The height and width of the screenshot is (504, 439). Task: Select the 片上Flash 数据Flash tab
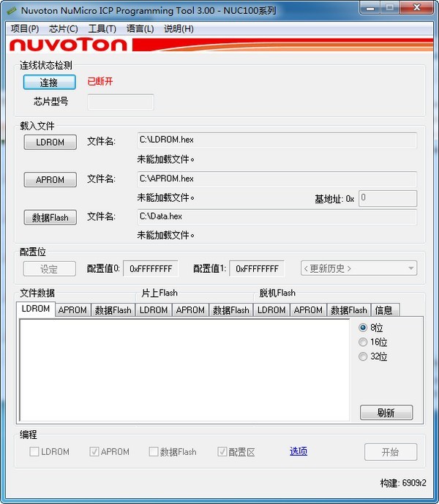pos(231,310)
